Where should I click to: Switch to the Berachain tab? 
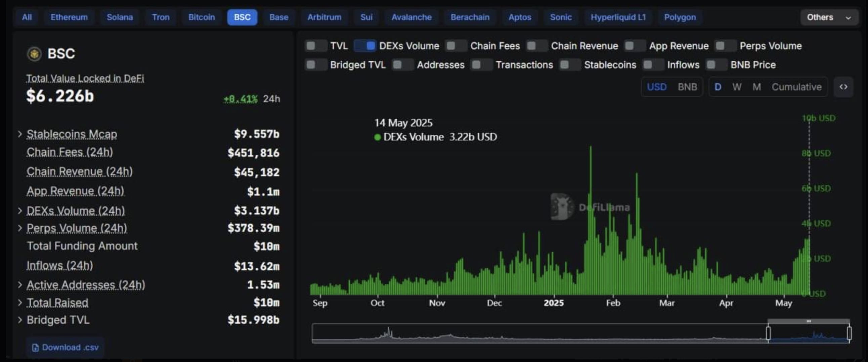[470, 17]
